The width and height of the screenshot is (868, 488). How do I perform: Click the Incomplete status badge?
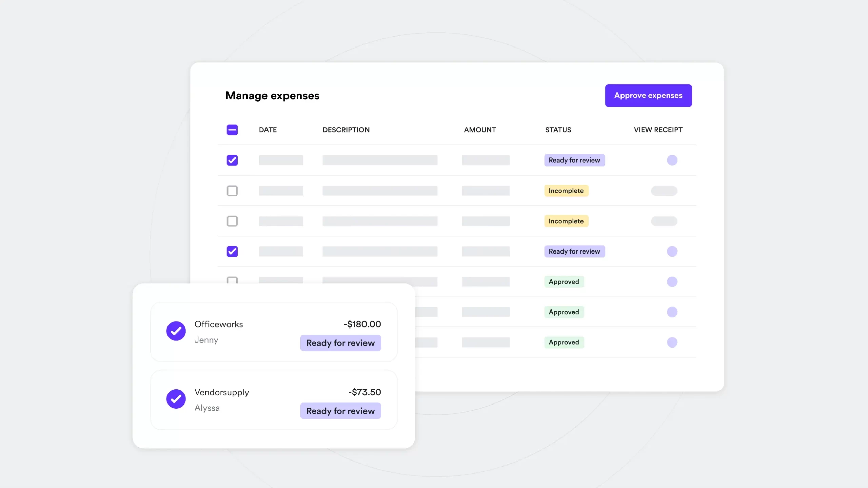566,191
